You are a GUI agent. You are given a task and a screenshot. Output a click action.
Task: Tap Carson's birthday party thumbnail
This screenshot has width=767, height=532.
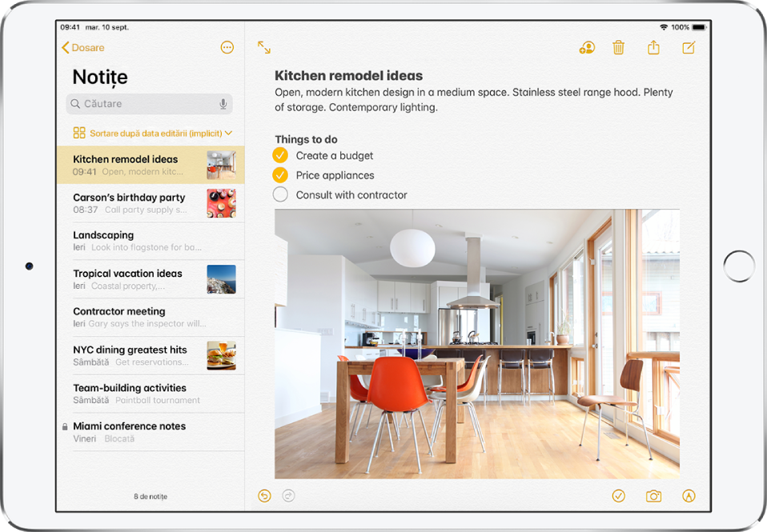[221, 203]
